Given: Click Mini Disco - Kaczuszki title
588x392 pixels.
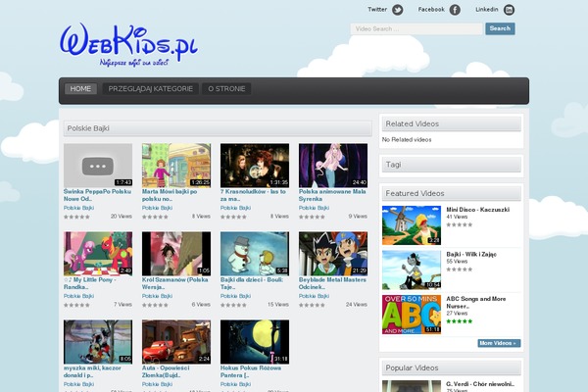Looking at the screenshot, I should (x=478, y=210).
